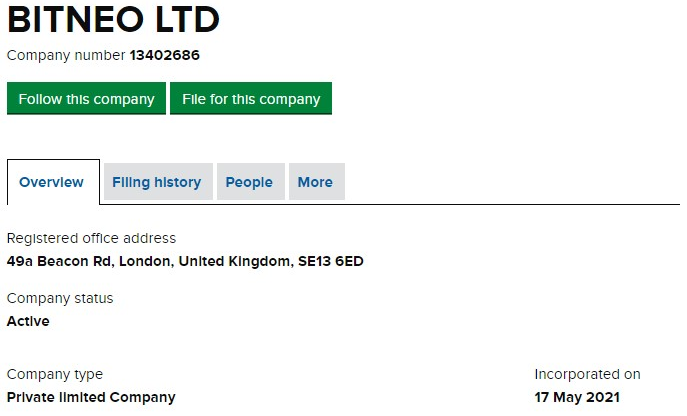Click the company number 13402686
The image size is (687, 416).
(171, 56)
